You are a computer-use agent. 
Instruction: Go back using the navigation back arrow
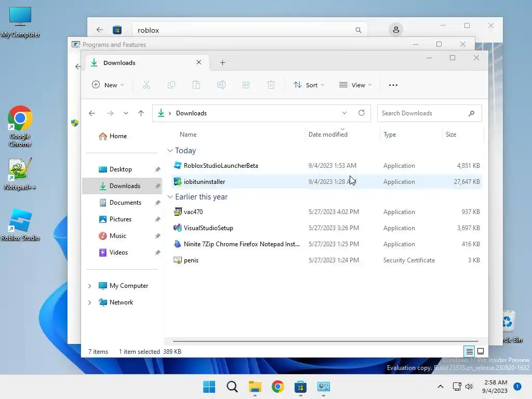tap(92, 113)
